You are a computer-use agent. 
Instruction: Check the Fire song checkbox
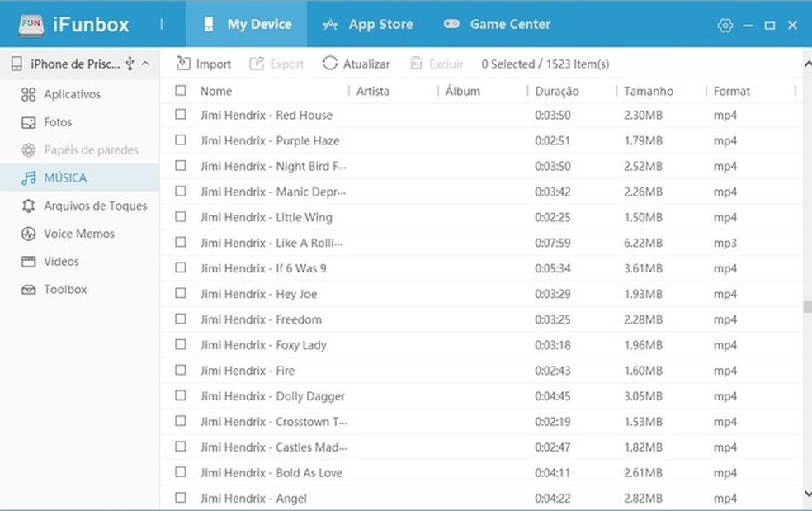pos(180,370)
